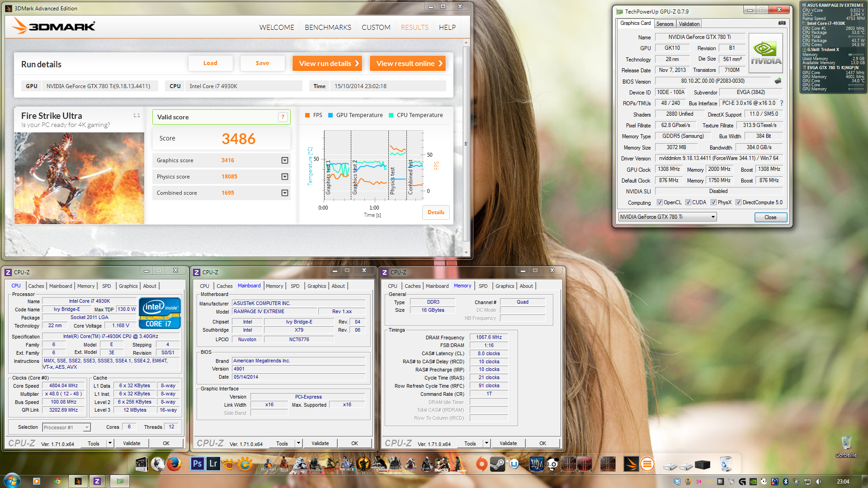Launch Far Cry 3 from the dock
868x488 pixels.
[x=442, y=465]
